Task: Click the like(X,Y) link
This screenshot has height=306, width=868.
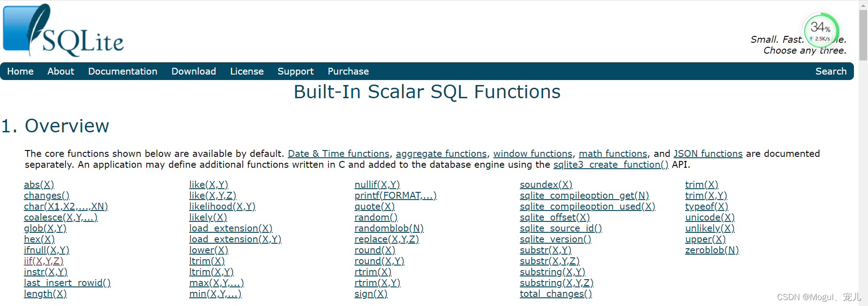Action: tap(209, 185)
